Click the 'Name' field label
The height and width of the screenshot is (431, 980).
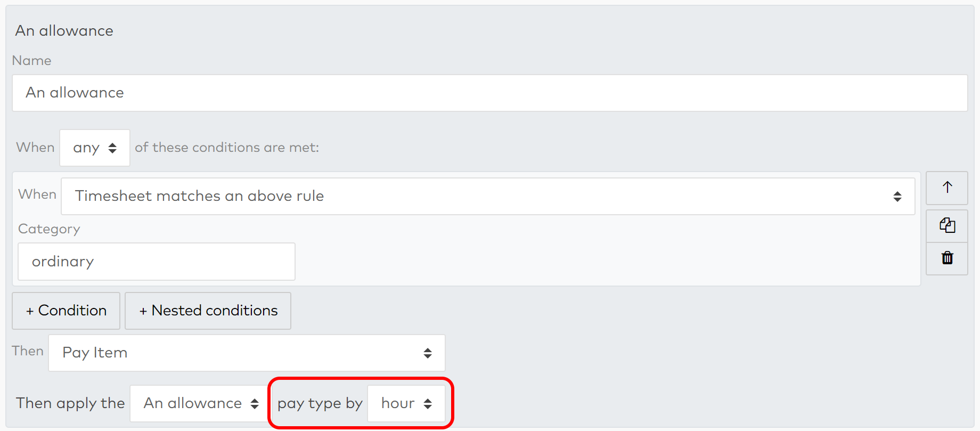point(31,61)
